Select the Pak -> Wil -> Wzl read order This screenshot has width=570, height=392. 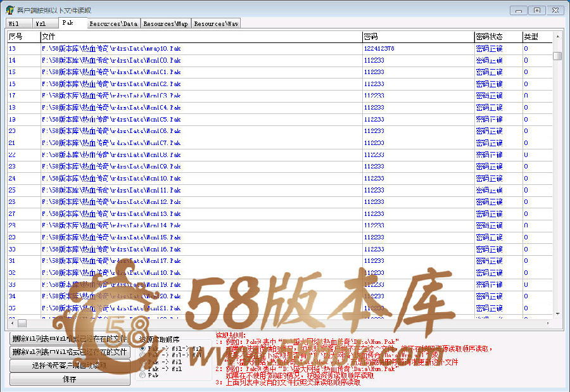tap(142, 348)
